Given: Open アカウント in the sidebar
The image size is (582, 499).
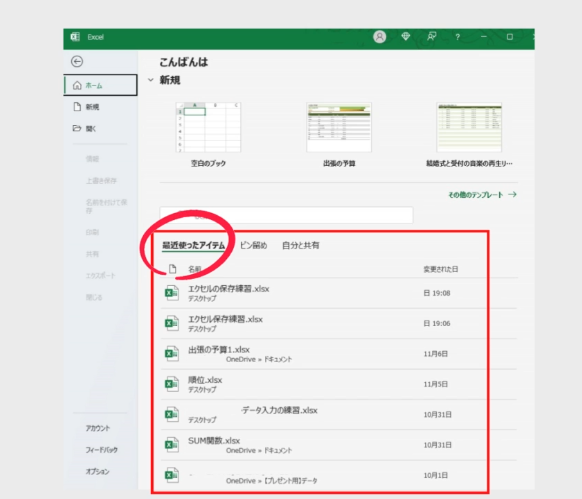Looking at the screenshot, I should tap(98, 428).
